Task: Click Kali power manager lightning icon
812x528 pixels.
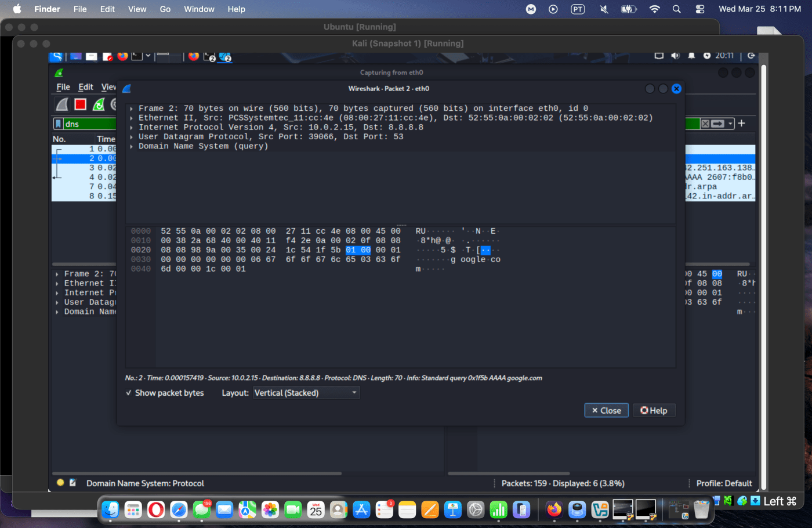Action: click(707, 56)
